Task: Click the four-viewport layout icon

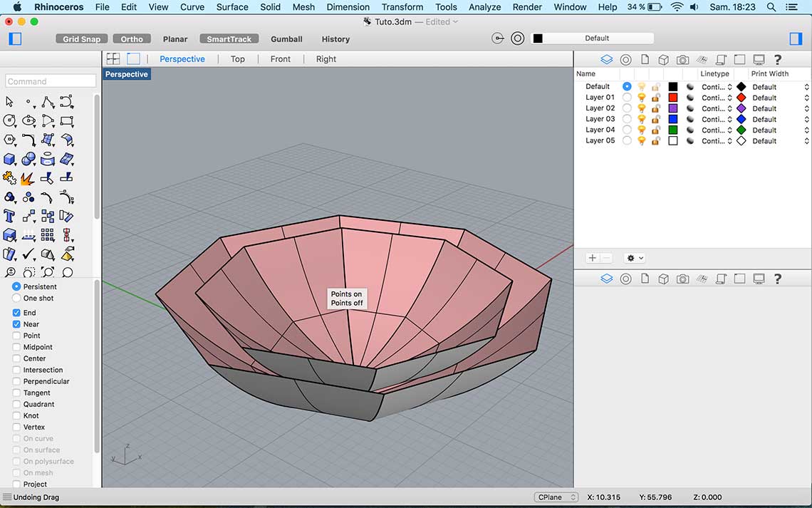Action: [x=113, y=59]
